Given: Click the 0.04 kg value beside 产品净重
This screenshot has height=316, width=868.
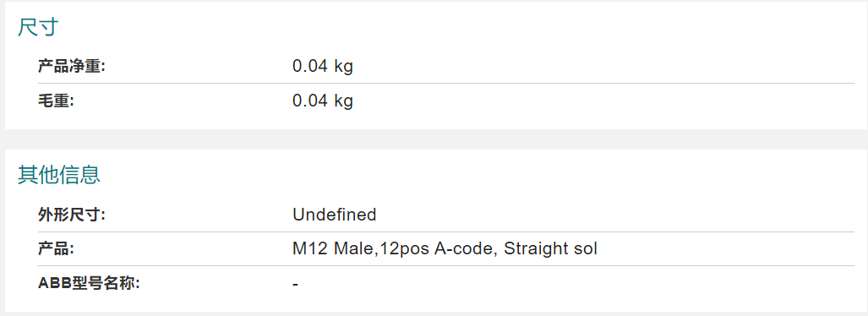Looking at the screenshot, I should point(323,67).
